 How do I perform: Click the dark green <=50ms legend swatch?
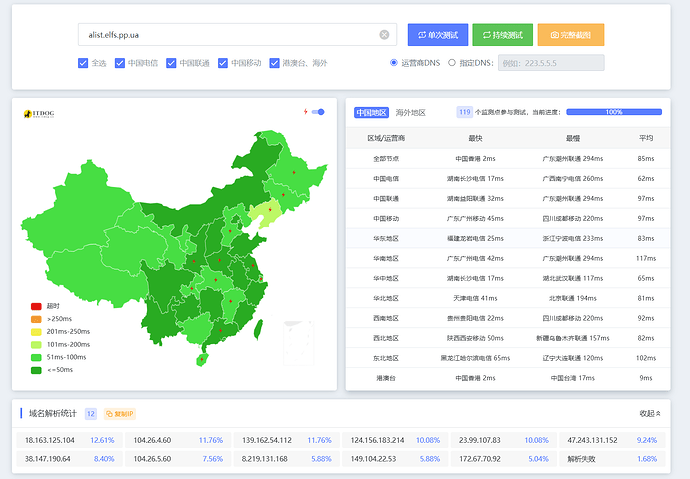[36, 370]
